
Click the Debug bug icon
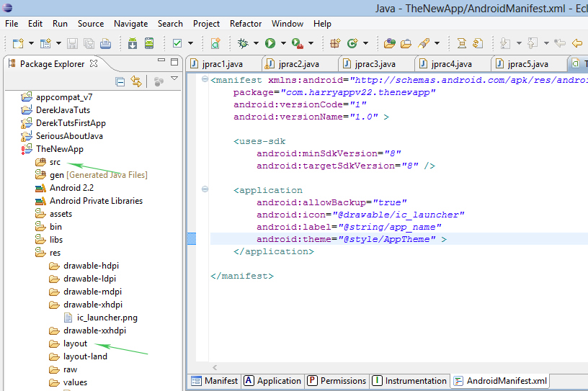[x=243, y=43]
